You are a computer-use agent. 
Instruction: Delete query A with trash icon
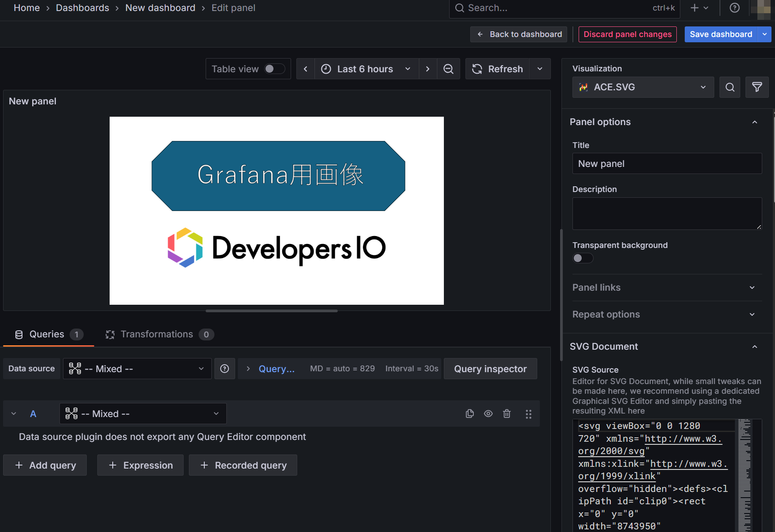pos(507,414)
